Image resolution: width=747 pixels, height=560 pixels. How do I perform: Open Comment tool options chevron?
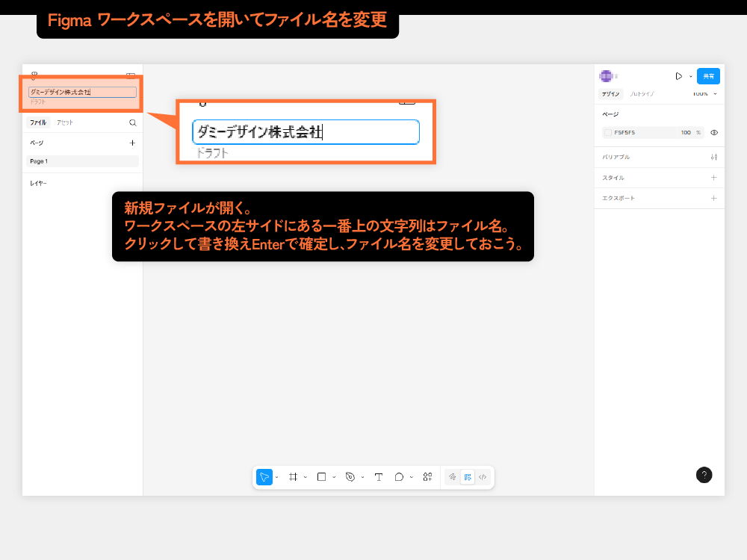click(412, 477)
